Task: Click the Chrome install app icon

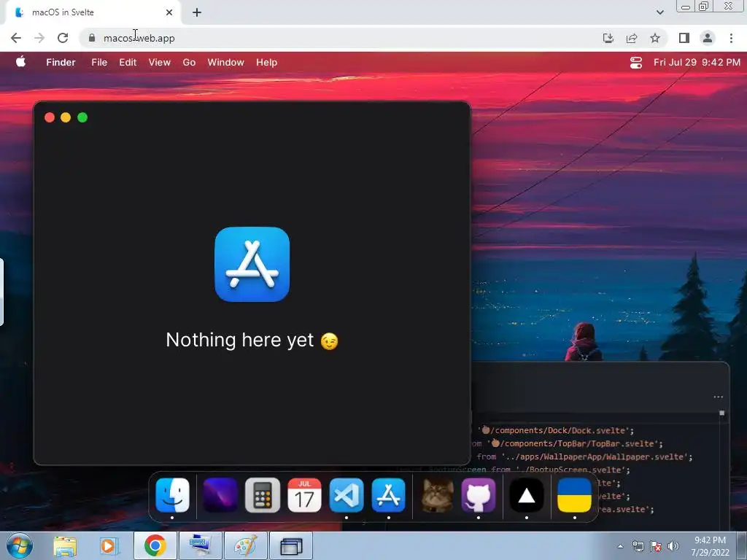Action: [608, 38]
